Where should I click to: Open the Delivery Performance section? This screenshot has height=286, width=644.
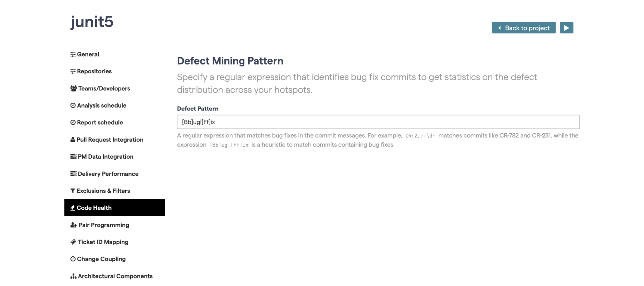click(108, 174)
